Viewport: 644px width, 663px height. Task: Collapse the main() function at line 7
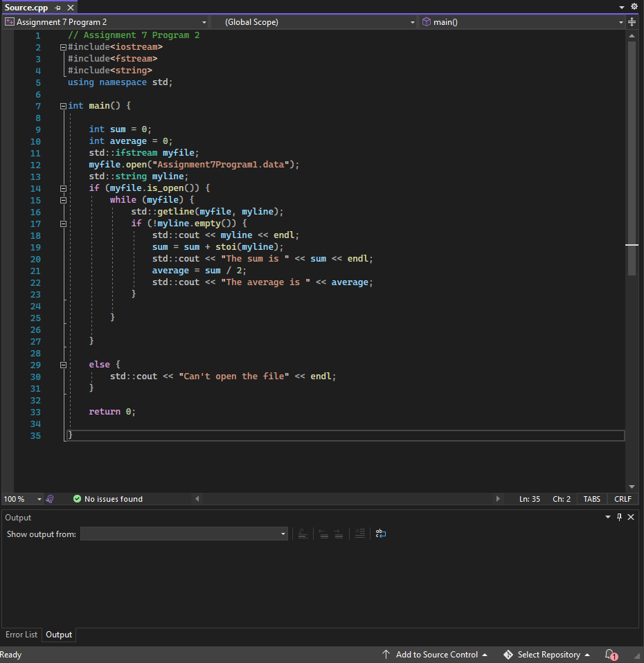62,105
